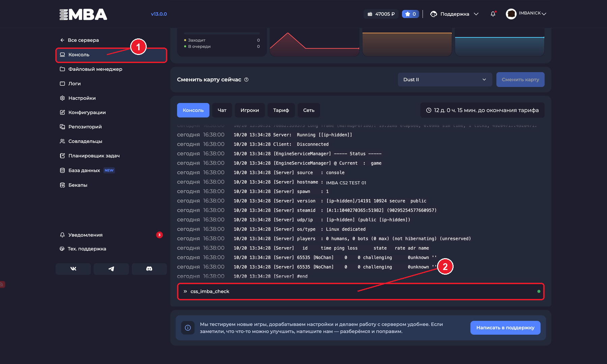Open the Dust II map dropdown
The height and width of the screenshot is (364, 607).
445,80
